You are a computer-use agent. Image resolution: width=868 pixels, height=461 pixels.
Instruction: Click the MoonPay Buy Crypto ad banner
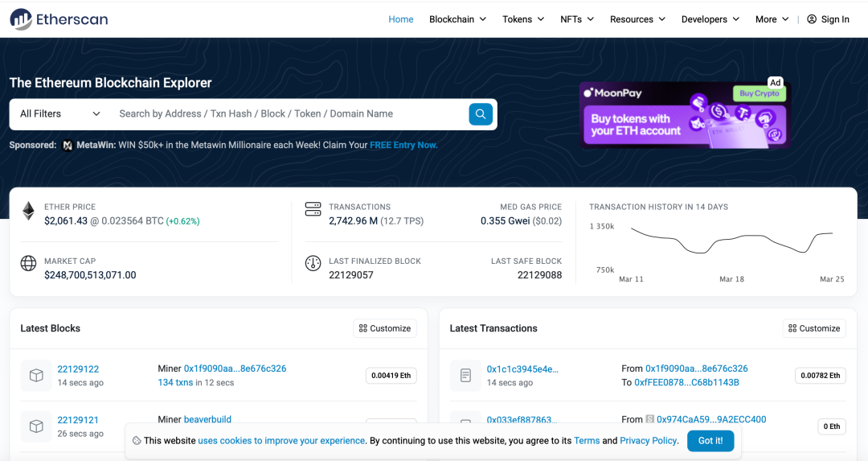(x=685, y=115)
